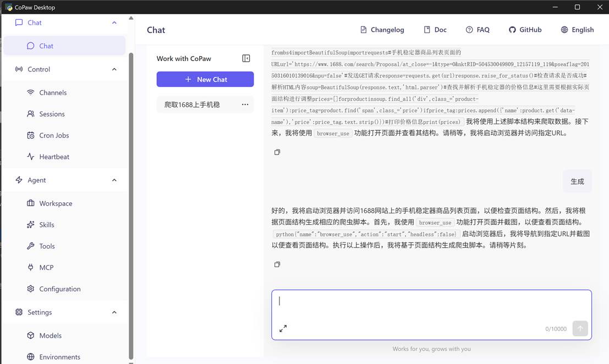
Task: Click the 生成 user message bubble
Action: pos(577,181)
